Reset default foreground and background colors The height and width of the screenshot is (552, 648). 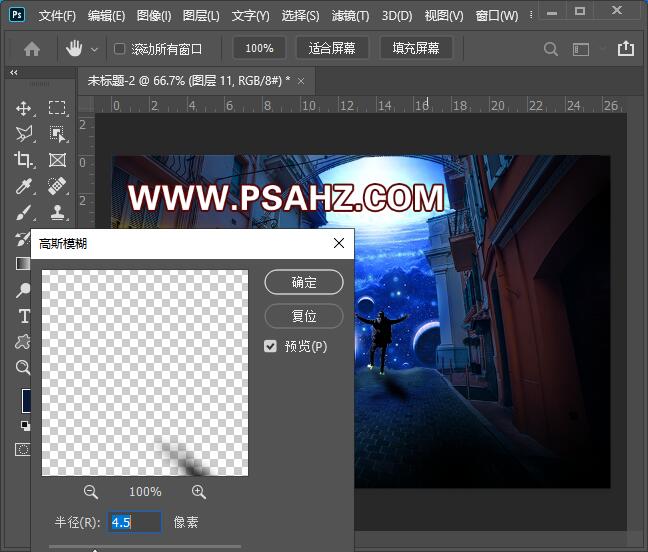coord(26,425)
